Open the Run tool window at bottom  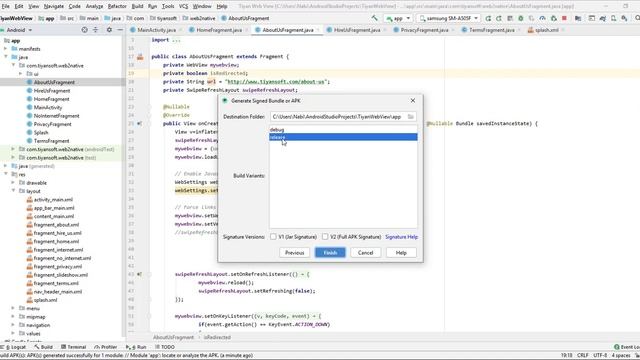pos(136,347)
